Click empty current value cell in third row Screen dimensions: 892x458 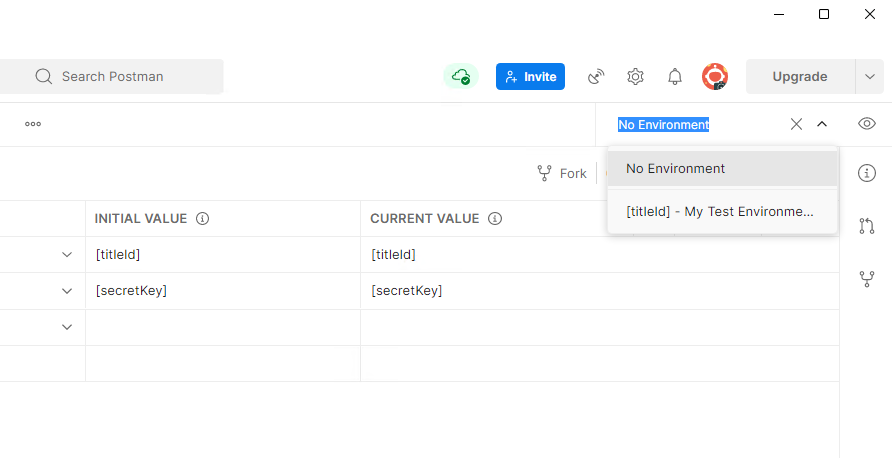click(600, 327)
